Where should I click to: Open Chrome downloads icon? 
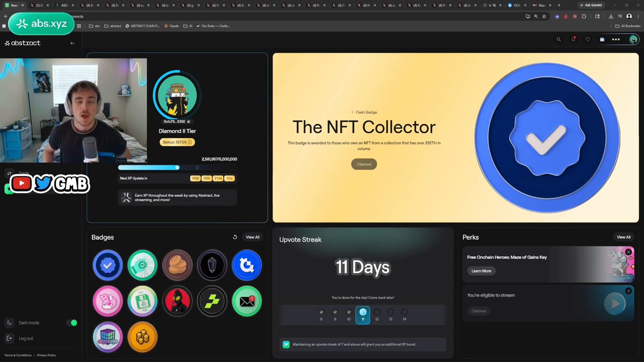[x=612, y=17]
